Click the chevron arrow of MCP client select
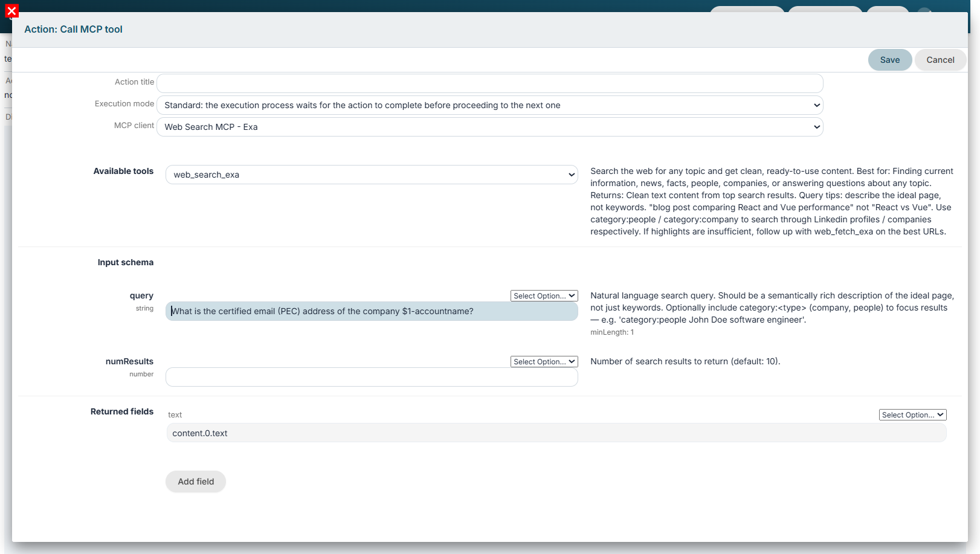Image resolution: width=980 pixels, height=554 pixels. [816, 127]
